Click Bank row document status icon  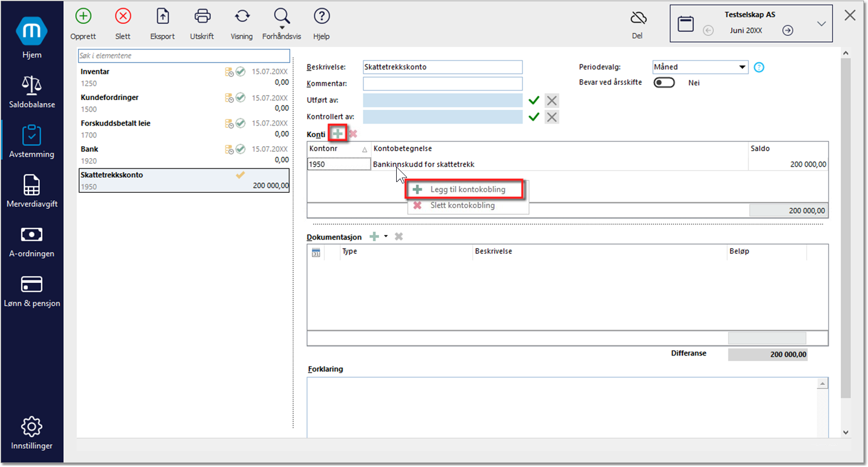pyautogui.click(x=229, y=150)
